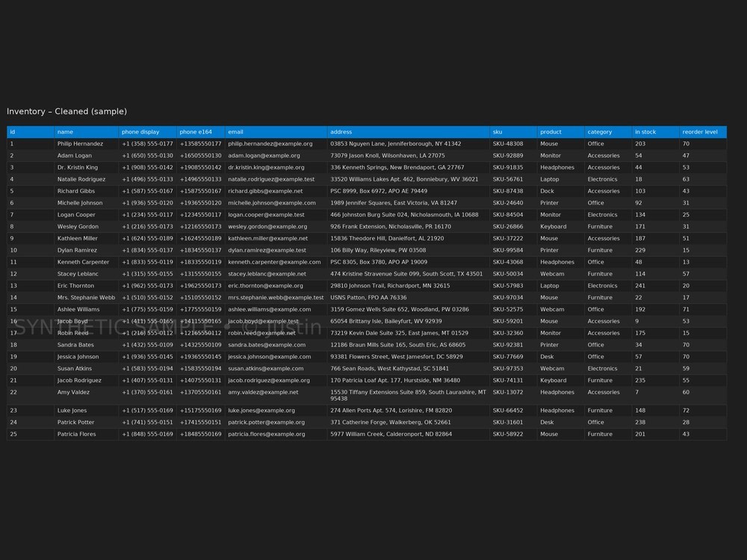Click address 274 Allen Ports Apt. 574
Screen dimensions: 747x560
coord(409,411)
